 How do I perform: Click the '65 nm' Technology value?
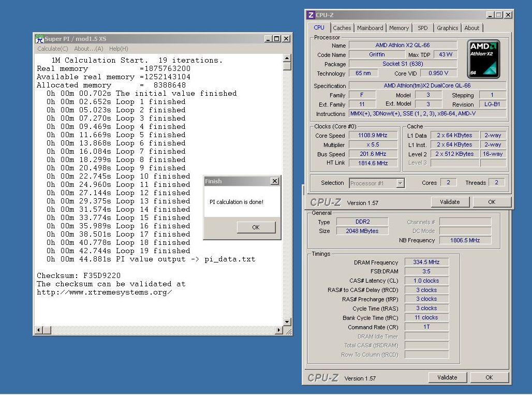pos(363,73)
